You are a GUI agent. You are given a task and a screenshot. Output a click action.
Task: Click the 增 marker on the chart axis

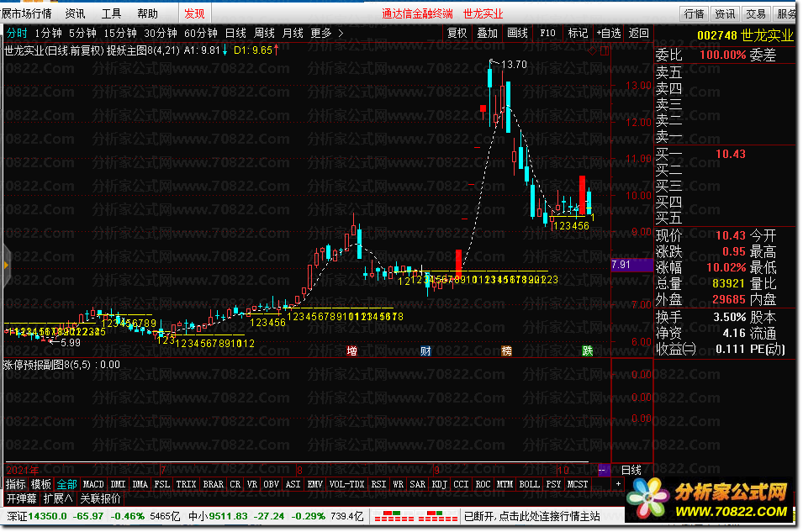[x=351, y=350]
